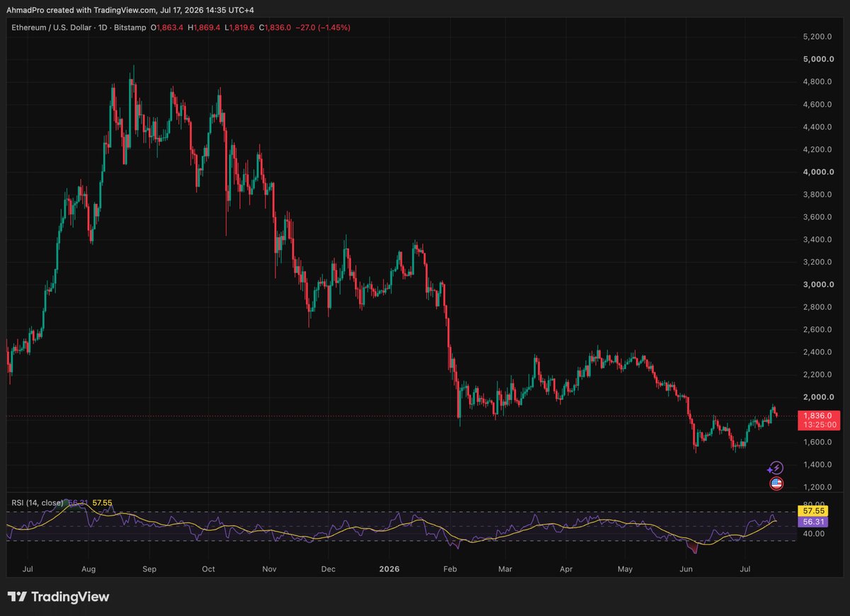Click the 3,600.0 price axis label
Screen dimensions: 850x616
point(816,217)
